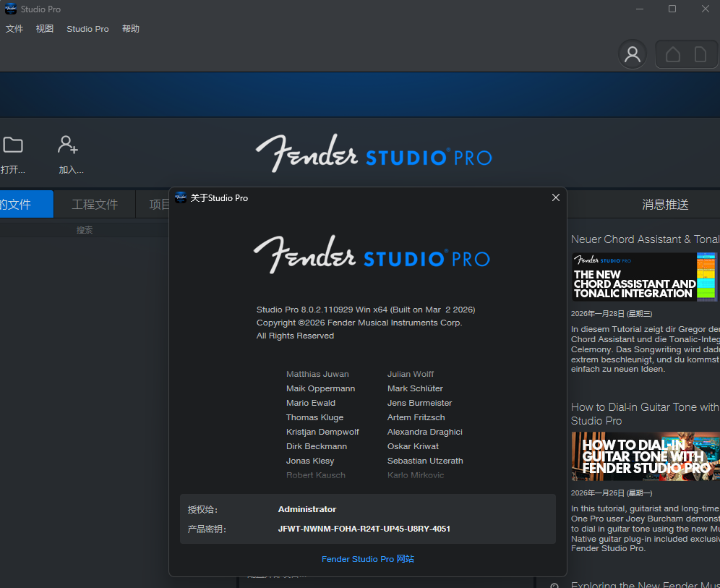Click the 消息推送 news feed header
720x588 pixels.
coord(665,205)
